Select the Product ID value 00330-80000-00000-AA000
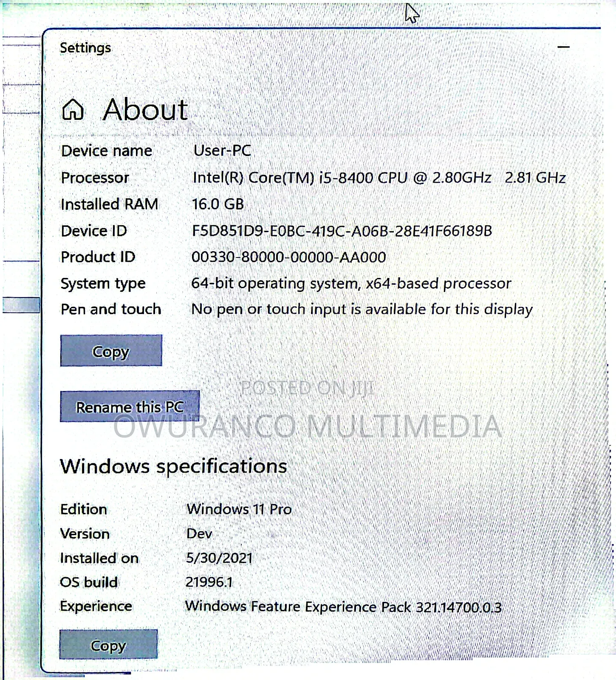This screenshot has width=616, height=680. [289, 257]
